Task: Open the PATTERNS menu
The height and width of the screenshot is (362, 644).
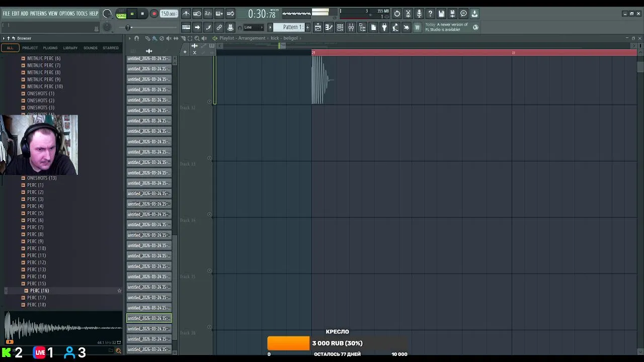Action: click(x=38, y=14)
